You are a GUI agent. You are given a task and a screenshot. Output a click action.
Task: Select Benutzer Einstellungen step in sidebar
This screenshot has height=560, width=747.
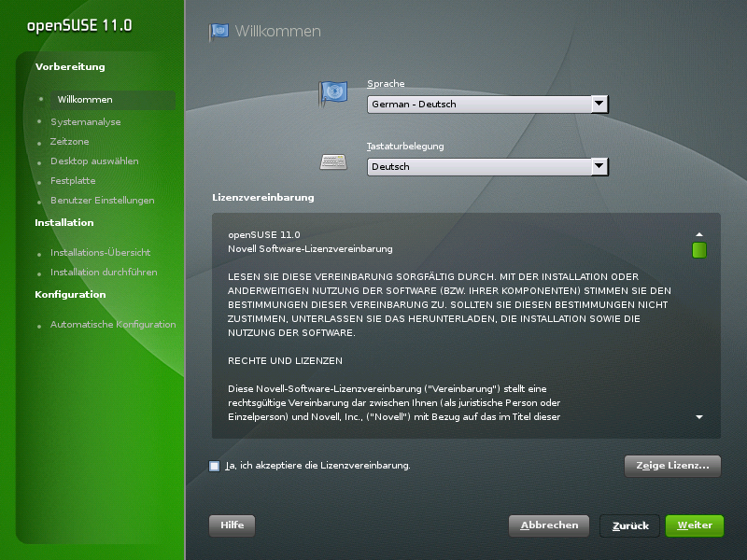pyautogui.click(x=103, y=201)
